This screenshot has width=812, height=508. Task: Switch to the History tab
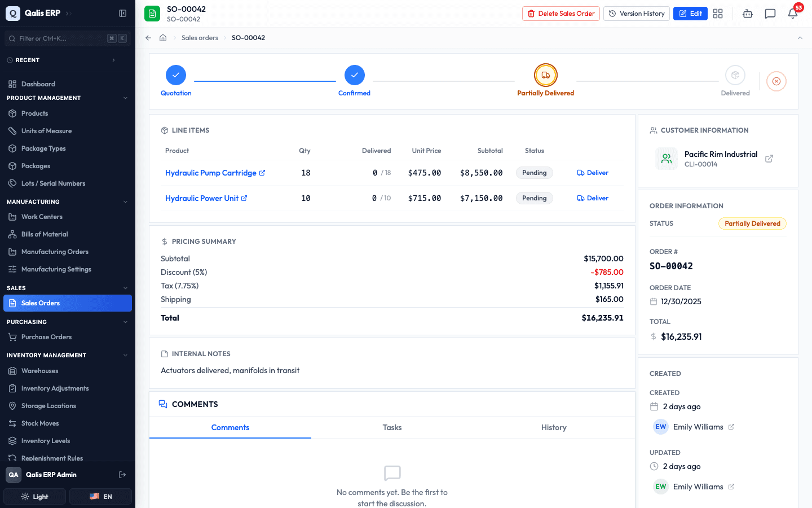pos(554,428)
